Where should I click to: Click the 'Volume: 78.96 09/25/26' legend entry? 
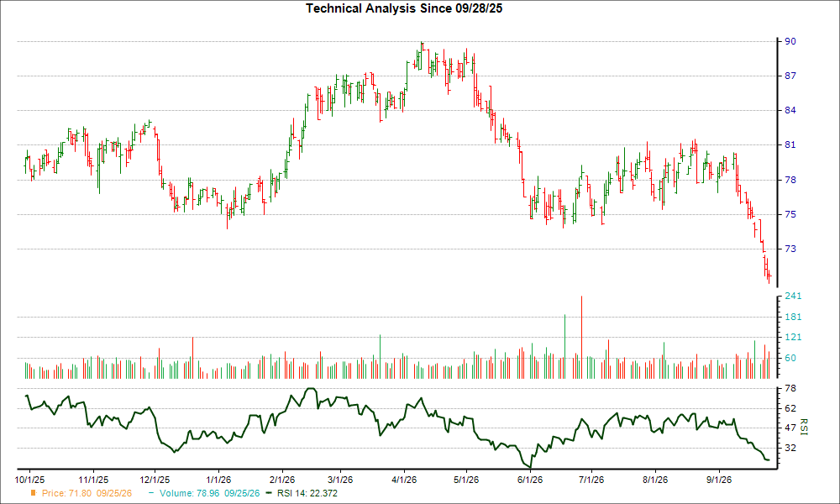pos(209,493)
